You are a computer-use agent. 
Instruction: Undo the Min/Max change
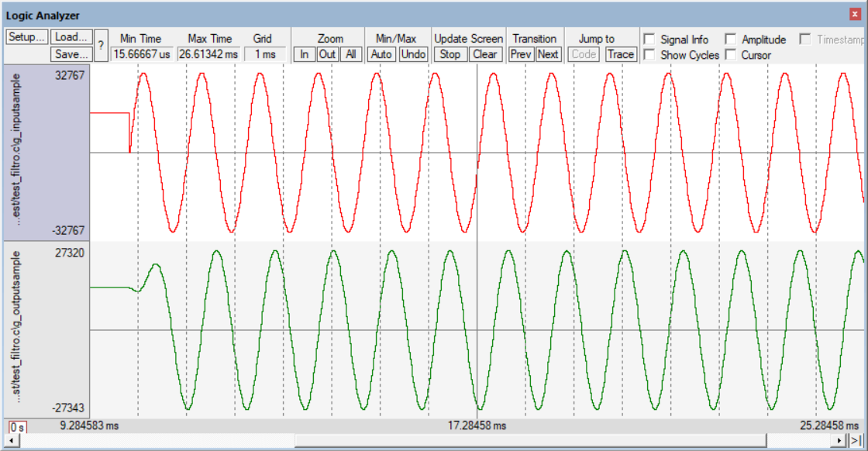(x=413, y=54)
